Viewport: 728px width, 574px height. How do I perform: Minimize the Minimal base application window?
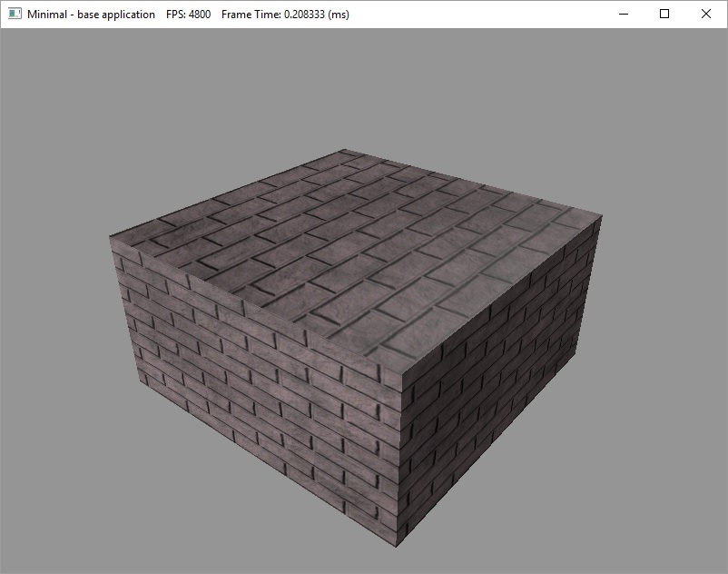pyautogui.click(x=623, y=15)
